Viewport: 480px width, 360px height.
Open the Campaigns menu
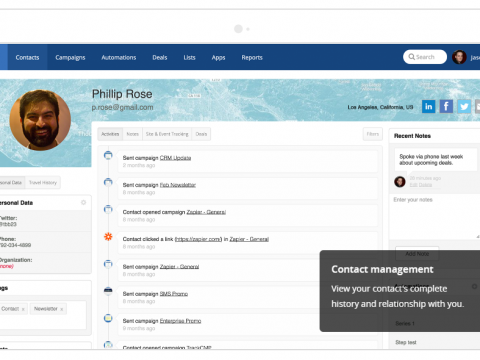(x=70, y=57)
